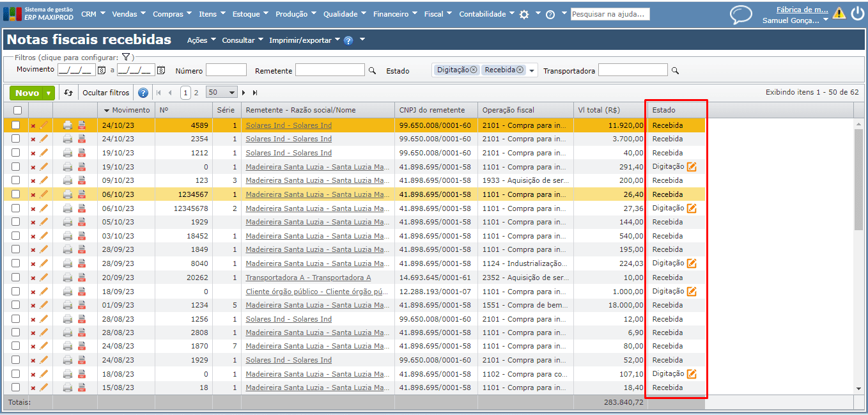The height and width of the screenshot is (415, 868).
Task: Open the Fábrica de m... company link
Action: (x=802, y=10)
